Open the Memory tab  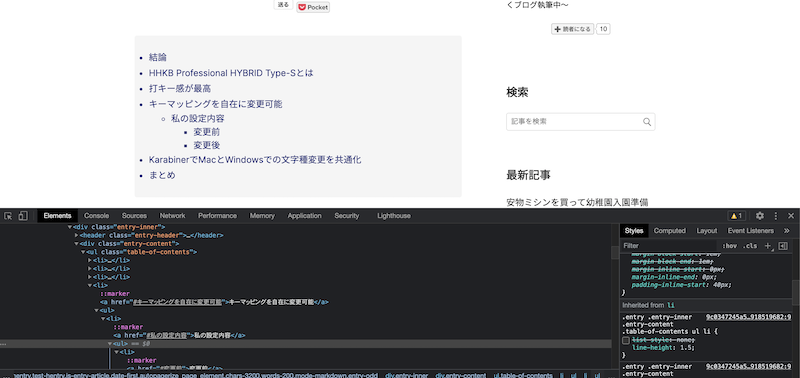[x=262, y=216]
